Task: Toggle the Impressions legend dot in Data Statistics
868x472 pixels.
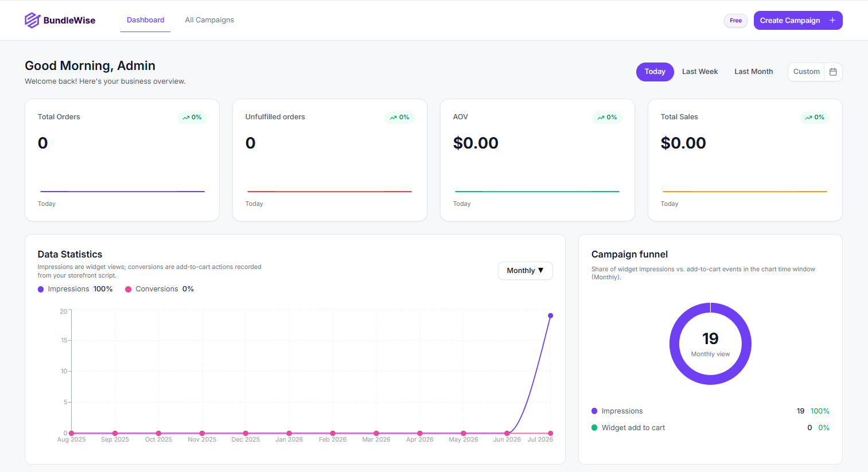Action: (x=41, y=289)
